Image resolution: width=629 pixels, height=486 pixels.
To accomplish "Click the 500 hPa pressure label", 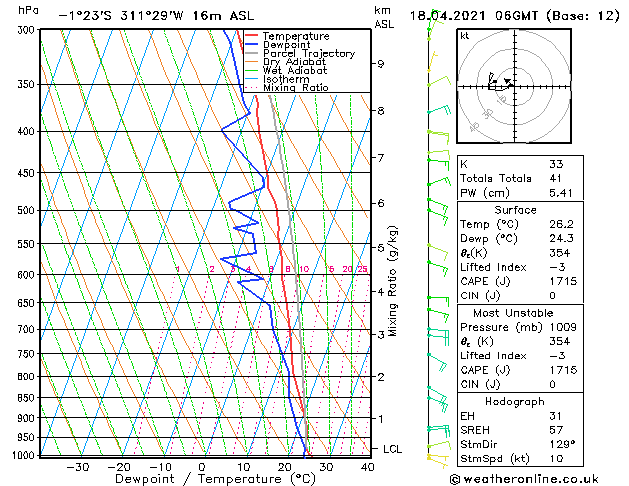I will 26,211.
